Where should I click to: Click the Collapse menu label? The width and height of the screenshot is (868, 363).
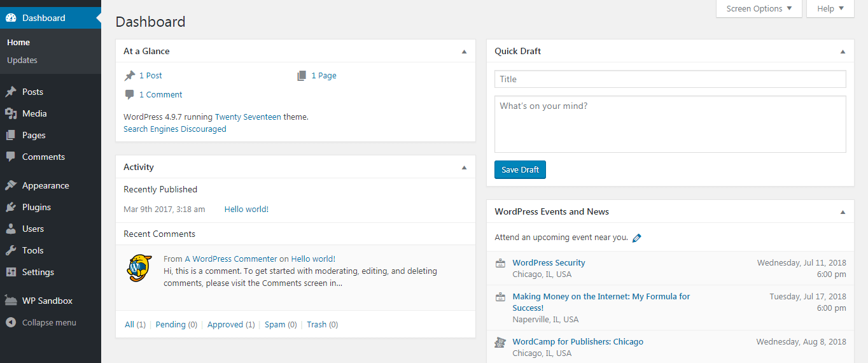point(49,322)
